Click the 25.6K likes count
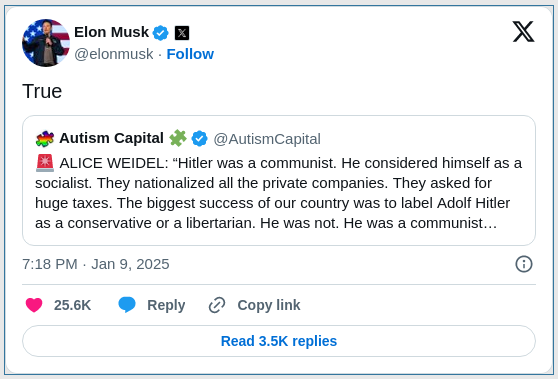The width and height of the screenshot is (558, 379). [73, 305]
